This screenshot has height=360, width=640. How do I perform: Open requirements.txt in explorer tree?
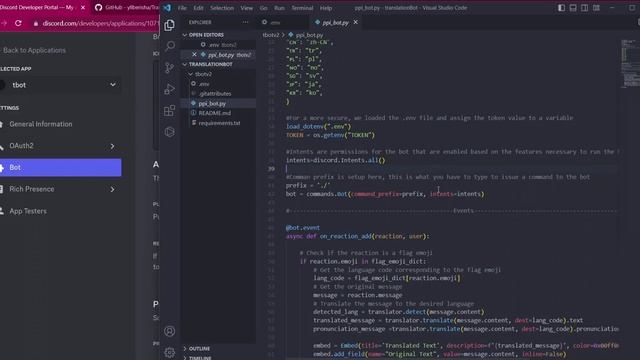[220, 123]
